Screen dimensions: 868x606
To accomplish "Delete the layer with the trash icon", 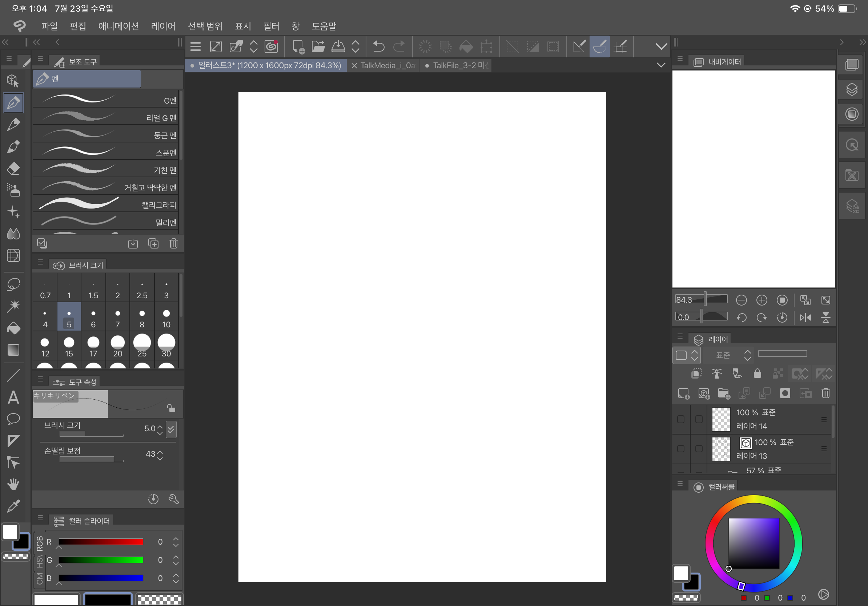I will (826, 393).
